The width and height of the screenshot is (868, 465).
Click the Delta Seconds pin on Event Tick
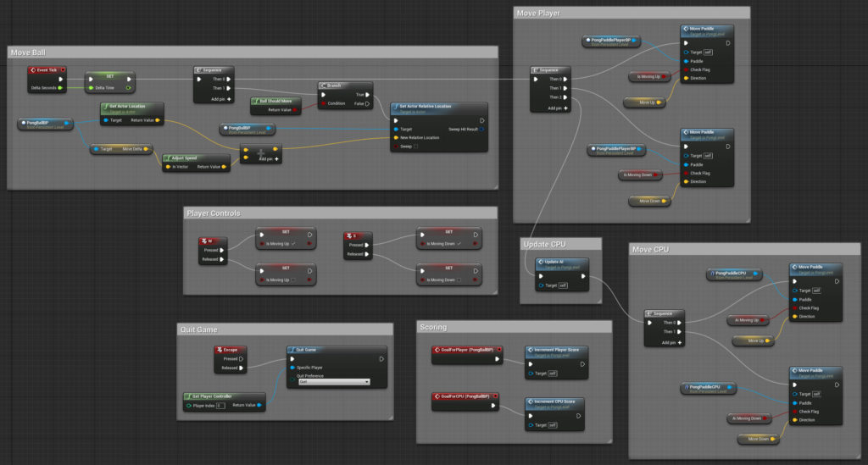tap(60, 88)
